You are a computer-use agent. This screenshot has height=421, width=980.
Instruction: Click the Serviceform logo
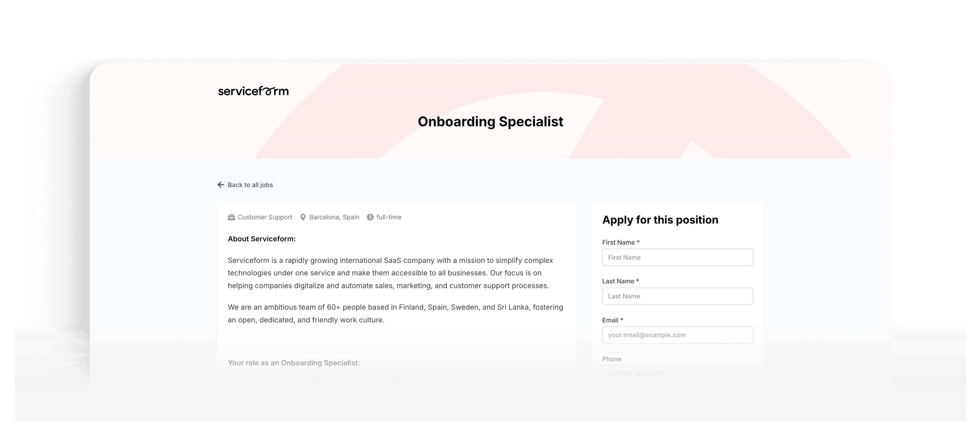point(253,91)
